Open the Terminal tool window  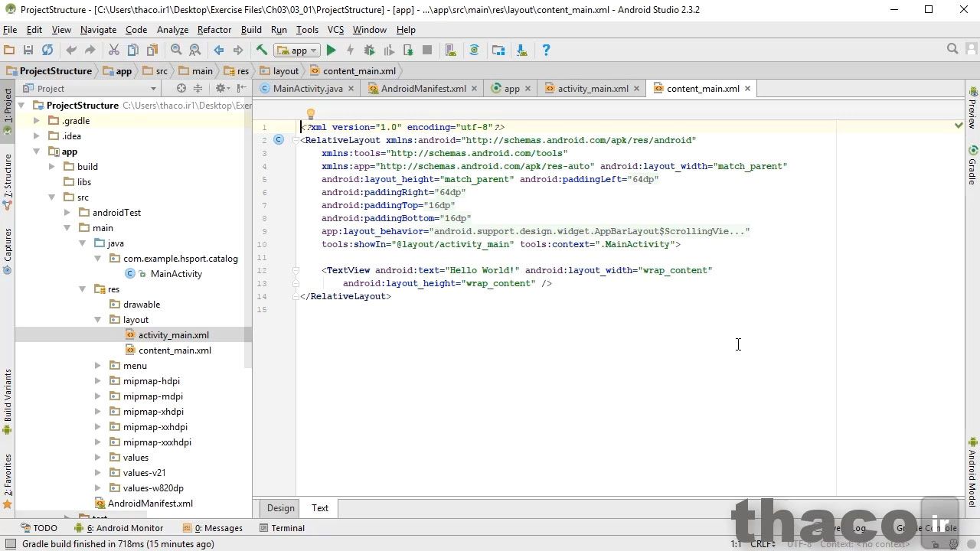point(282,528)
